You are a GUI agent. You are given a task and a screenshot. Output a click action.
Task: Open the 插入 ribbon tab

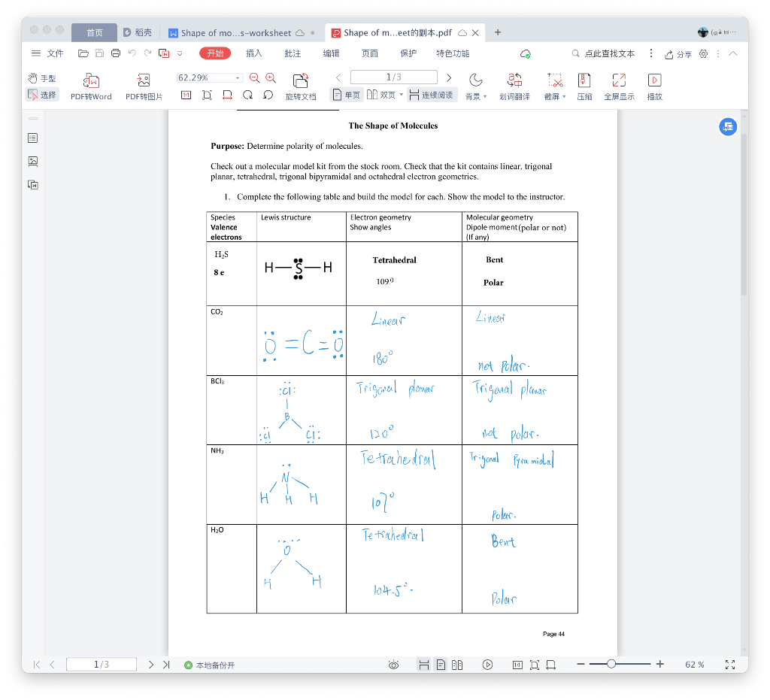pyautogui.click(x=254, y=53)
